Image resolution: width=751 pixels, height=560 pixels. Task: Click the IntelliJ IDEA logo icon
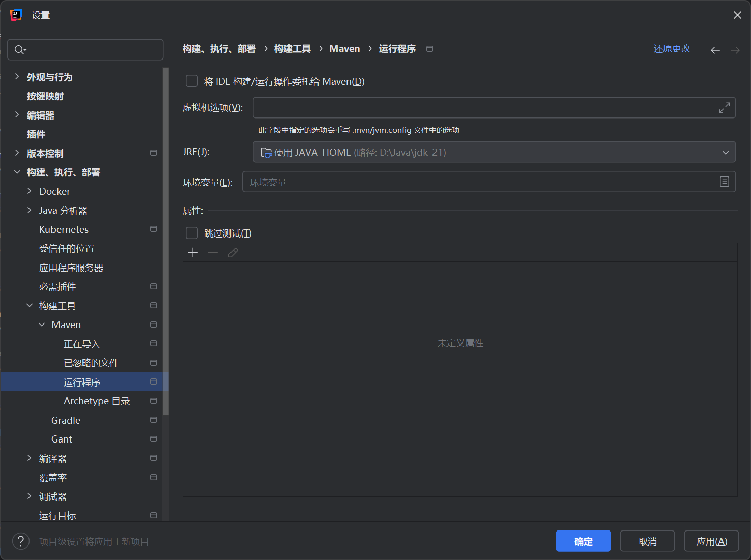point(16,15)
